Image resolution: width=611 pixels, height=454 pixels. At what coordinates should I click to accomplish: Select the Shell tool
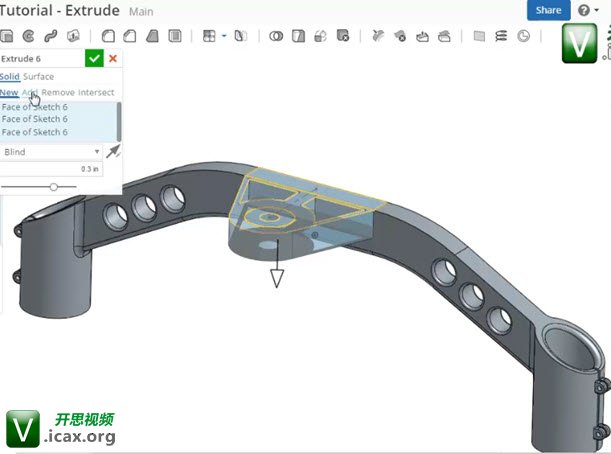click(x=175, y=36)
